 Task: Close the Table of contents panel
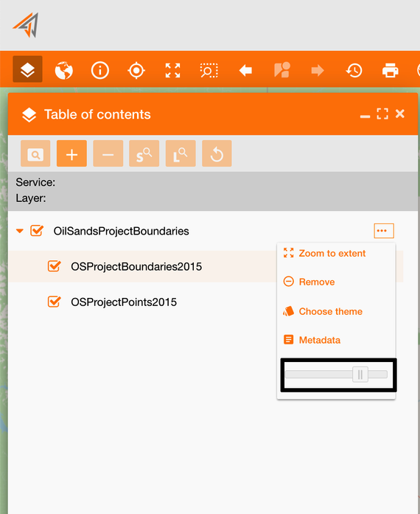[x=400, y=114]
